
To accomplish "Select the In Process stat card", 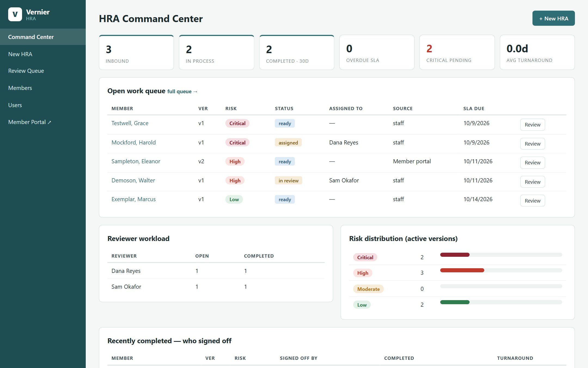I will [x=216, y=52].
